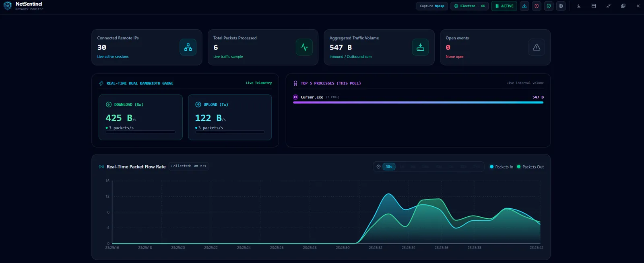Toggle the Packets Out legend series
The width and height of the screenshot is (644, 263).
tap(530, 166)
